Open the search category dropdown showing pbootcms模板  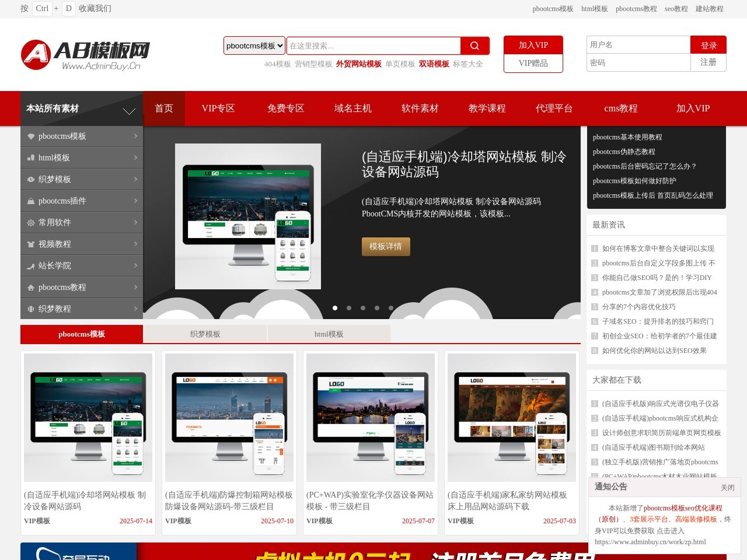click(x=254, y=45)
